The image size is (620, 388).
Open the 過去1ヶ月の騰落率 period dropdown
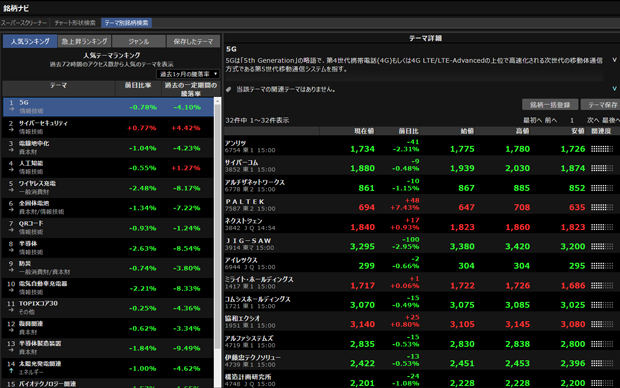(188, 74)
